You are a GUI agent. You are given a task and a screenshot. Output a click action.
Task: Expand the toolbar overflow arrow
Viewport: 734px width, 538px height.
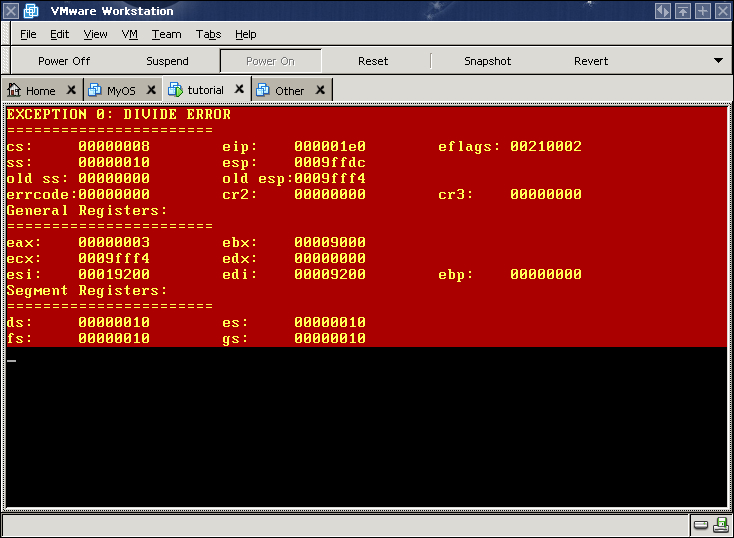[x=719, y=60]
